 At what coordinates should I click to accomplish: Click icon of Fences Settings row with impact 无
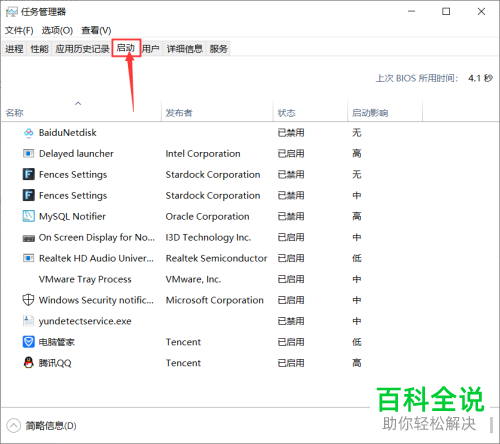[28, 174]
